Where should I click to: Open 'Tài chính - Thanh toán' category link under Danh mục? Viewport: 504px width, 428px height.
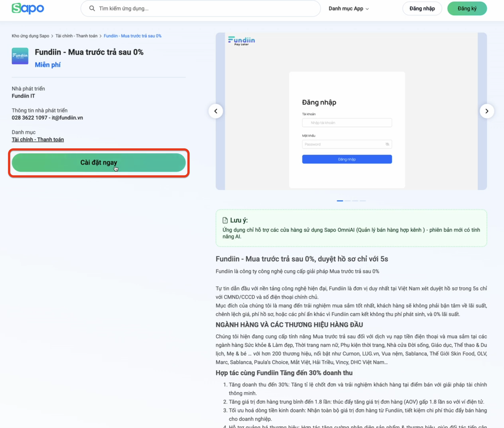click(x=38, y=139)
